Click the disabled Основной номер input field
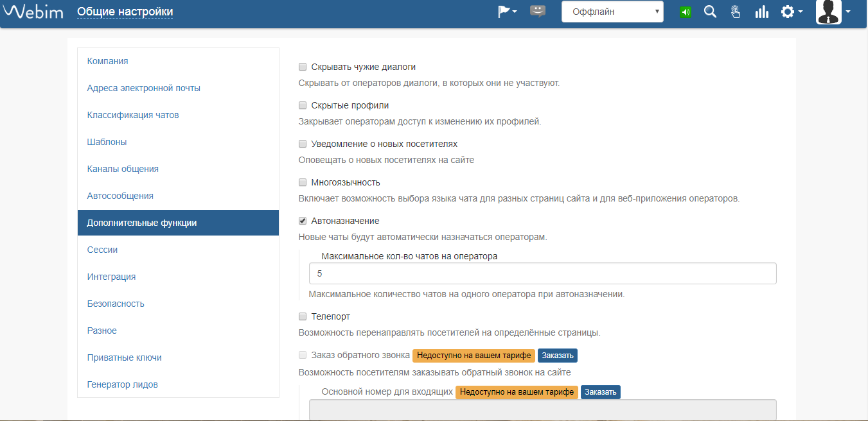Viewport: 868px width, 421px height. (543, 410)
